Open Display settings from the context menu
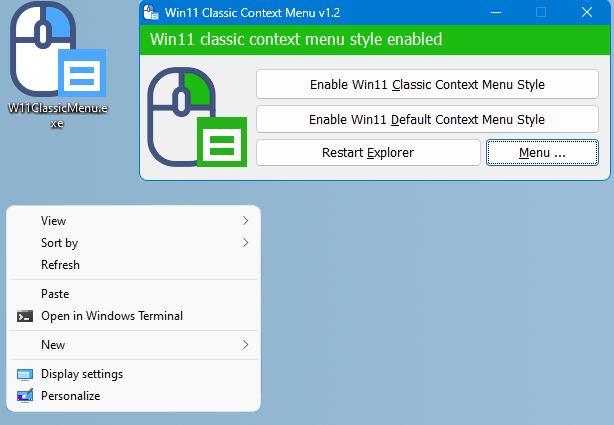614x425 pixels. pos(134,374)
